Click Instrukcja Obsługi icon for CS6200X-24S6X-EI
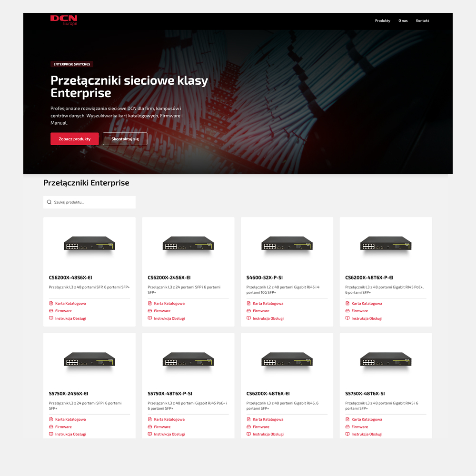The image size is (476, 476). (x=149, y=318)
